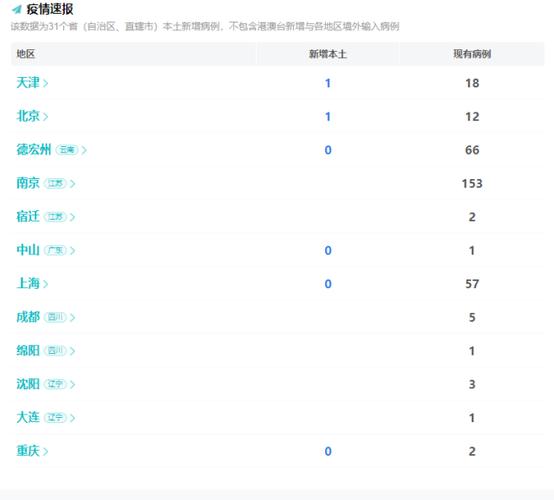This screenshot has width=554, height=500.
Task: Expand the chevron in the 沈阳 row
Action: [x=72, y=384]
